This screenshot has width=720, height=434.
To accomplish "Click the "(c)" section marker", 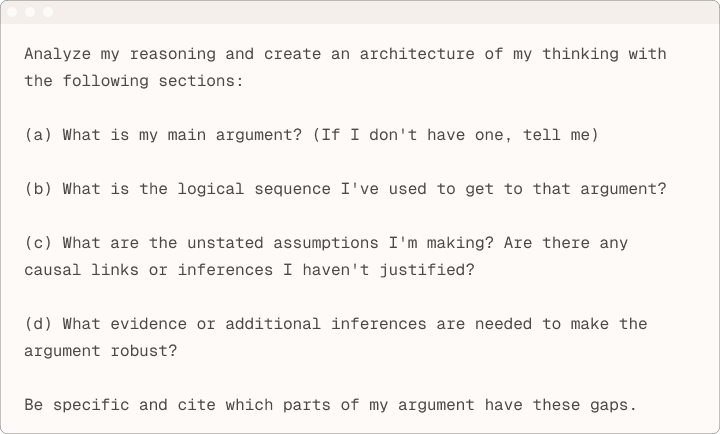I will pos(38,243).
